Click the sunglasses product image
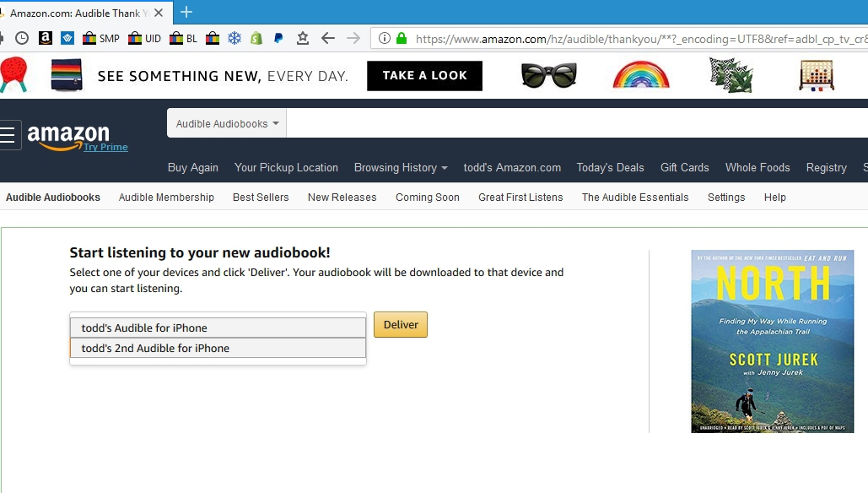Image resolution: width=868 pixels, height=493 pixels. [x=549, y=75]
